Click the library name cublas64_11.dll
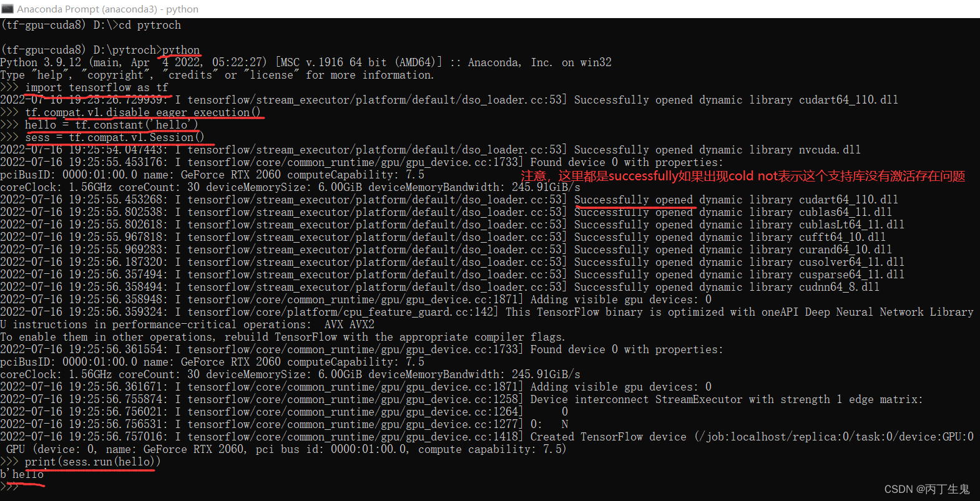 (845, 212)
